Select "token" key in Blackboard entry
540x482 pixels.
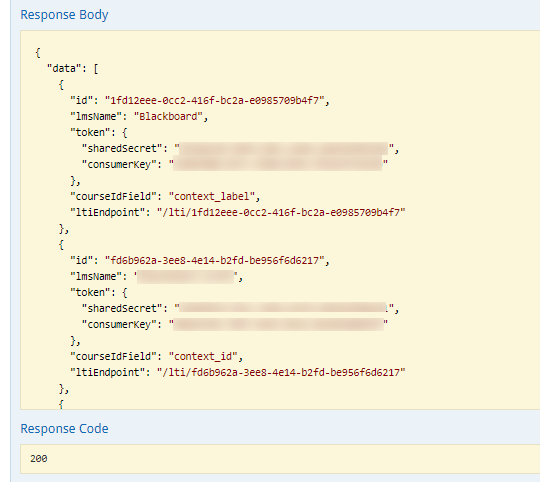tap(90, 133)
